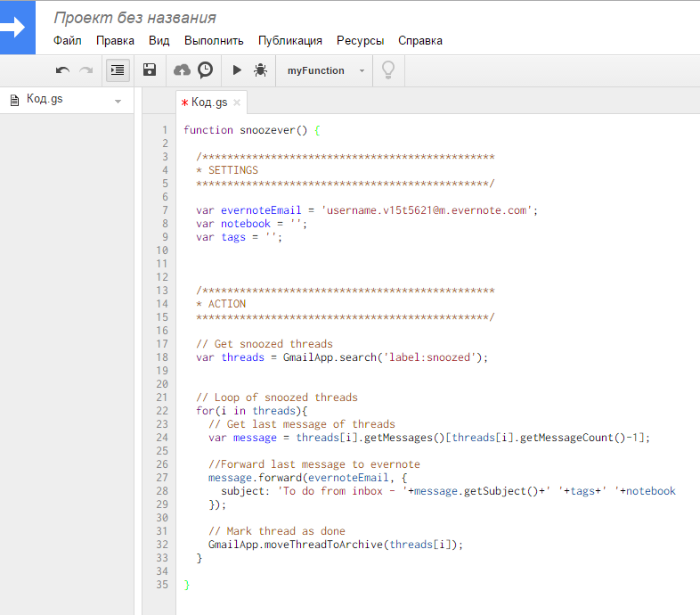
Task: Open the Файл menu
Action: coord(68,41)
